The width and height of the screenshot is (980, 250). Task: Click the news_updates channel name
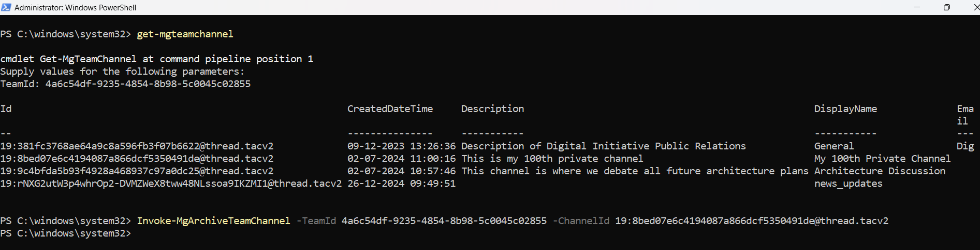click(x=848, y=184)
